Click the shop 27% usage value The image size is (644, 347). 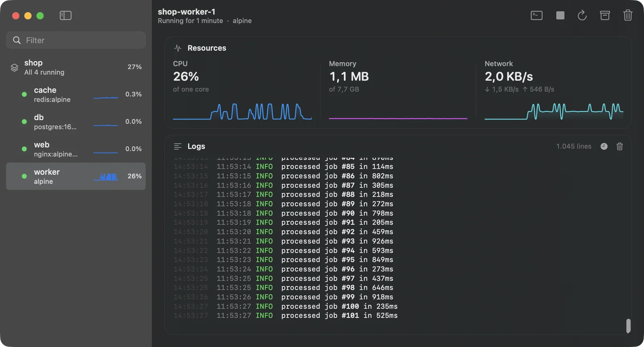tap(134, 67)
